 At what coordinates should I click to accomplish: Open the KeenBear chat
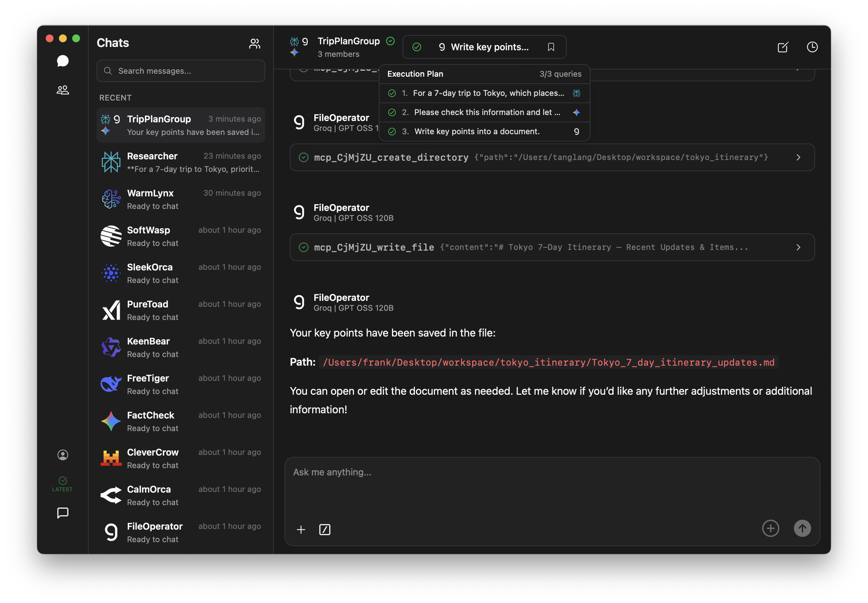(x=181, y=347)
